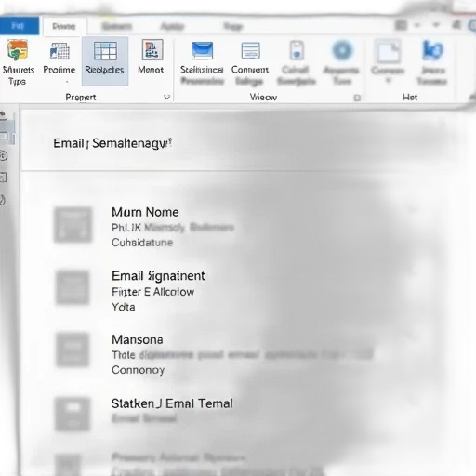This screenshot has height=476, width=476.
Task: Click the Firter E Allcolow line
Action: (152, 292)
